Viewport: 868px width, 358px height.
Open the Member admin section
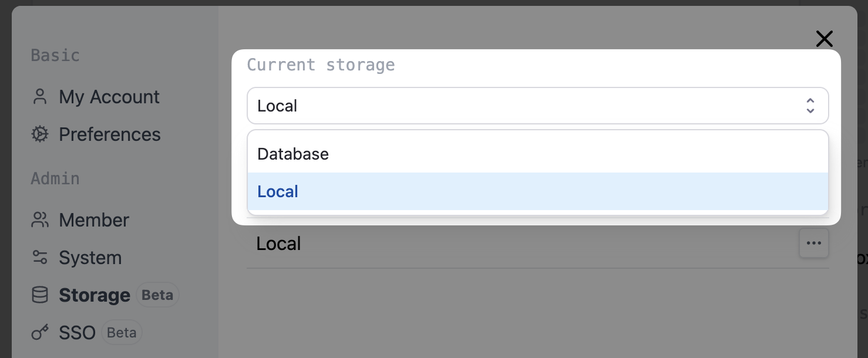click(x=94, y=220)
